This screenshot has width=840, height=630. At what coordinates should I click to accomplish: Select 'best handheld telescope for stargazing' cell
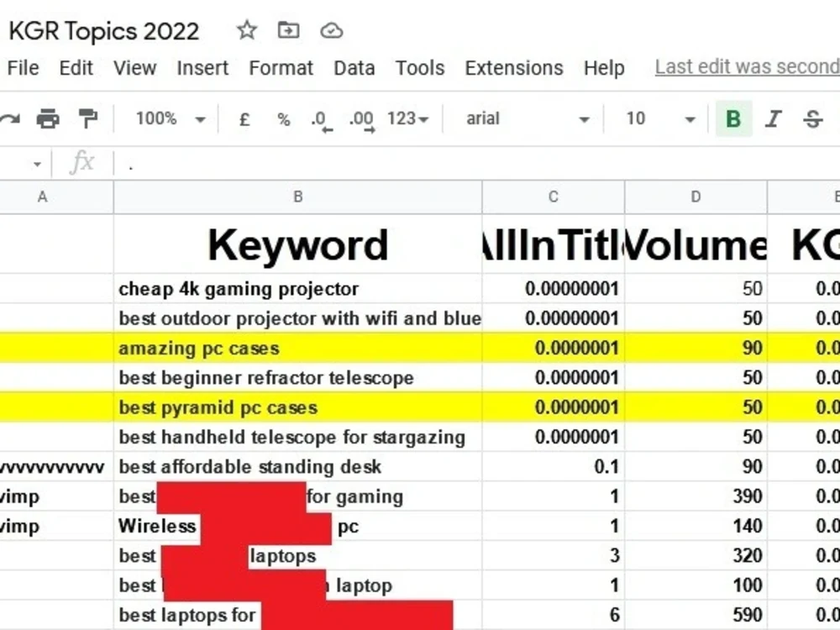(x=298, y=437)
